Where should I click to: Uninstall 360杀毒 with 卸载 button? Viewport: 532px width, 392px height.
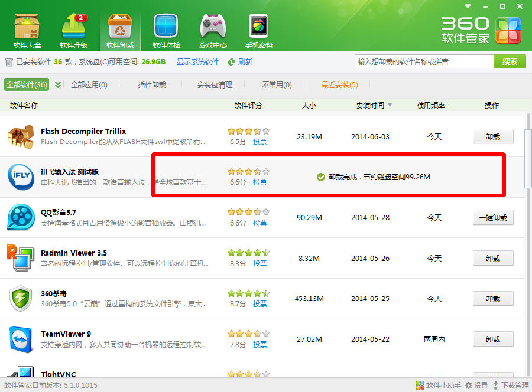493,299
